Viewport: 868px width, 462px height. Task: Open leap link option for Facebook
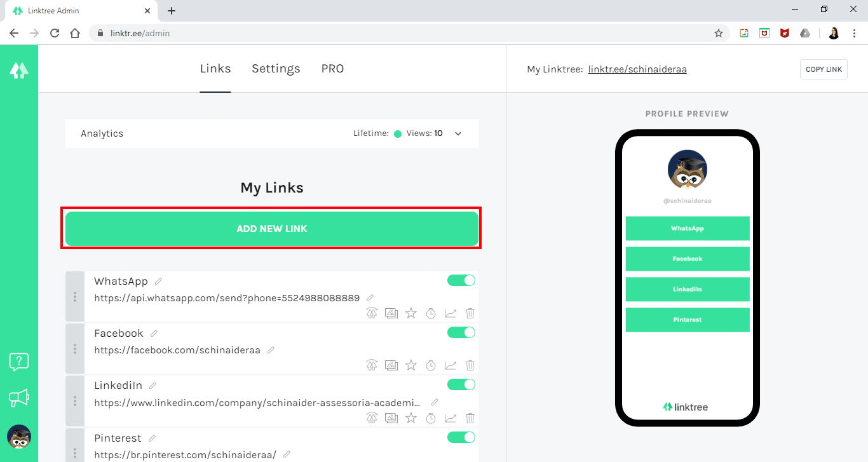click(372, 365)
